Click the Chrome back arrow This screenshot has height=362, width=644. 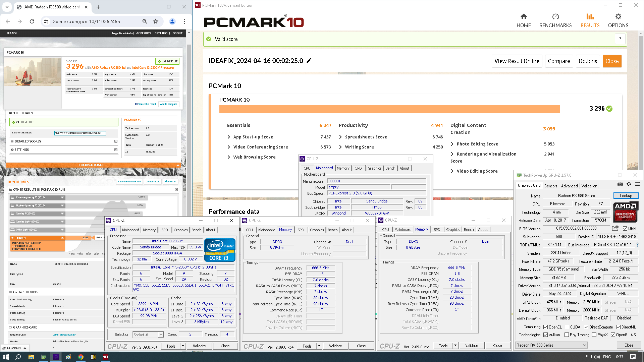(x=8, y=21)
